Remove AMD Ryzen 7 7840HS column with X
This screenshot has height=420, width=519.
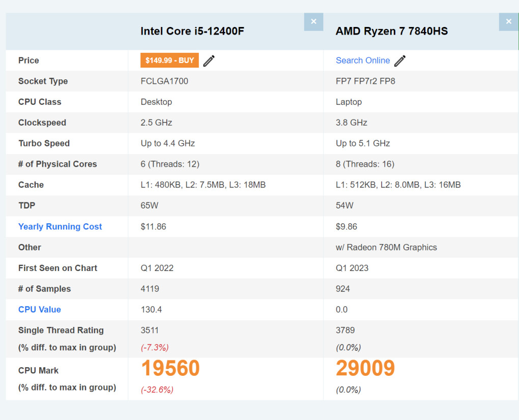(508, 22)
